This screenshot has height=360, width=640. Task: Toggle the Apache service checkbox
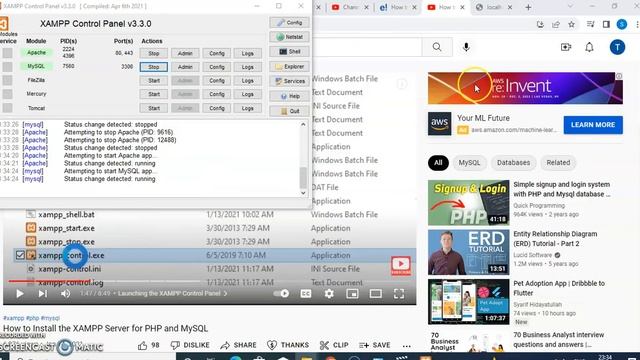point(7,53)
